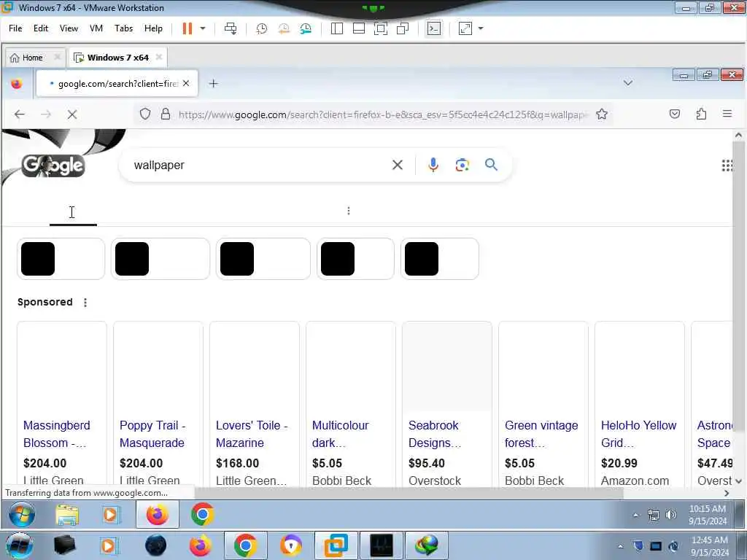747x560 pixels.
Task: Open guest Windows Explorer taskbar icon
Action: coord(66,515)
